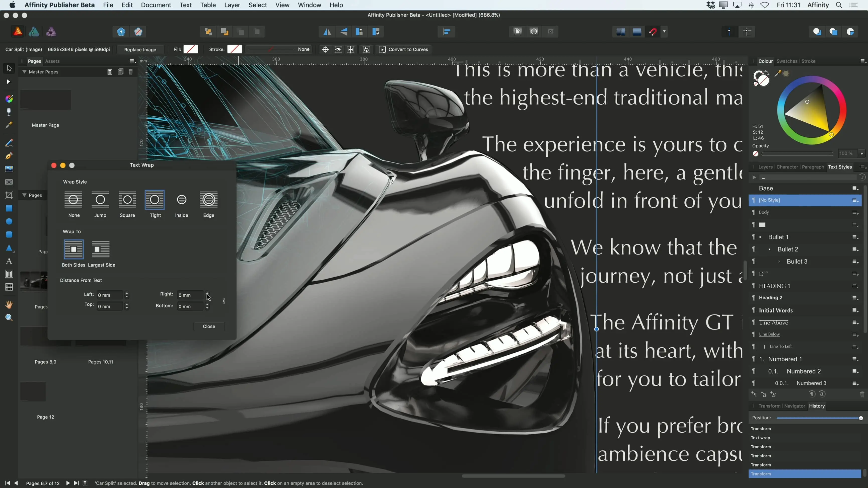Select the View hand tool
The image size is (868, 488).
(9, 305)
